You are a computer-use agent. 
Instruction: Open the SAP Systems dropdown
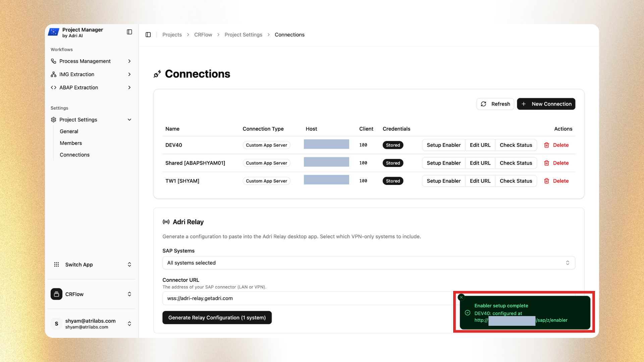point(368,263)
